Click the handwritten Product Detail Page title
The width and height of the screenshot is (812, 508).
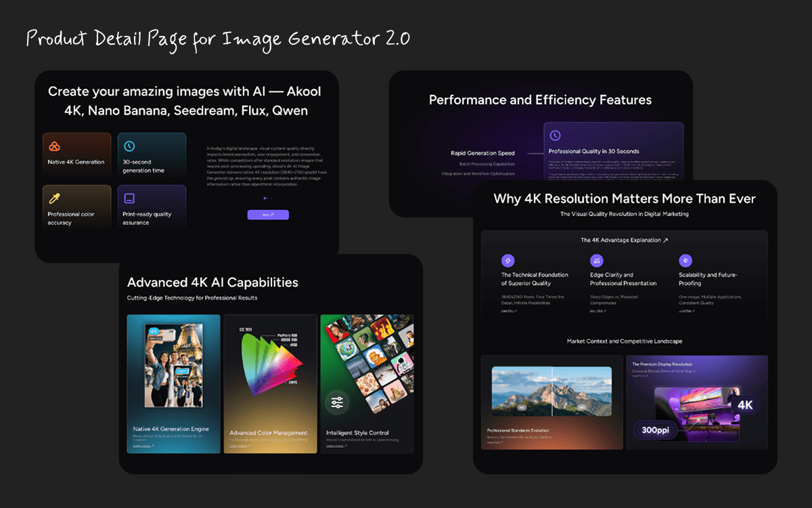tap(218, 39)
